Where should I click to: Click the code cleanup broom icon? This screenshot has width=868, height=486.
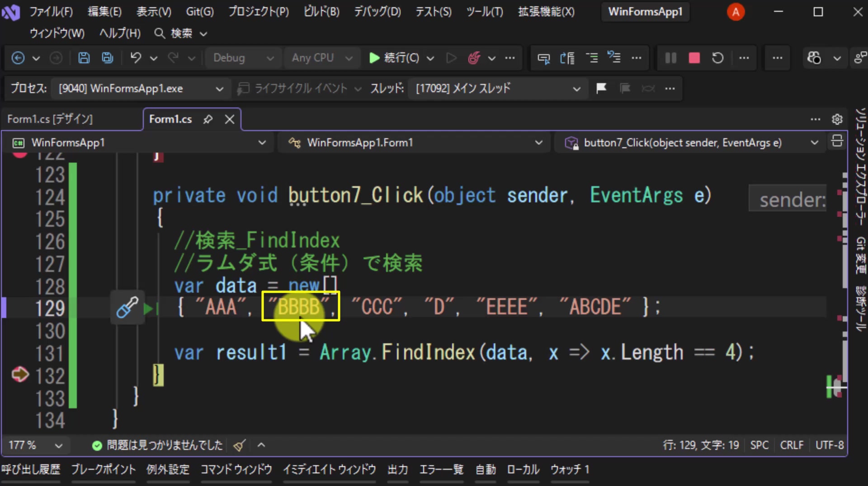pyautogui.click(x=240, y=445)
